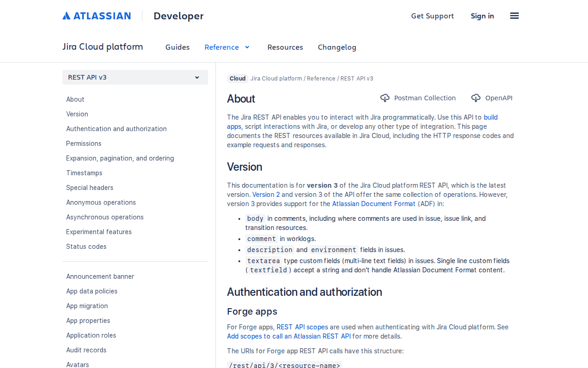The height and width of the screenshot is (368, 588).
Task: Open the Reference tab
Action: coord(221,47)
